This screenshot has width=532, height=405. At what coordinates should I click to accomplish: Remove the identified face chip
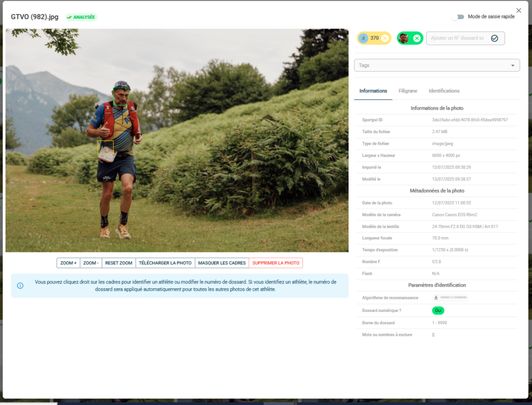pos(417,38)
